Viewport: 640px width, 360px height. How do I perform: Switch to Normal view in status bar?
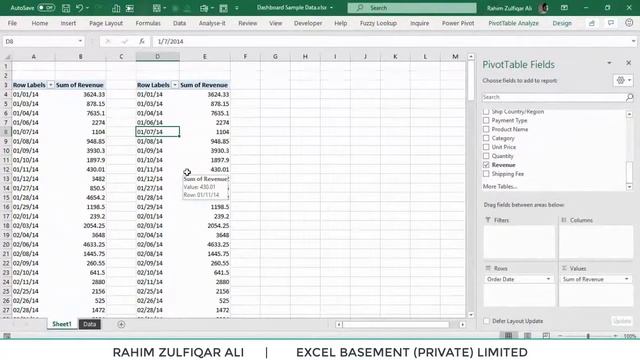coord(508,336)
